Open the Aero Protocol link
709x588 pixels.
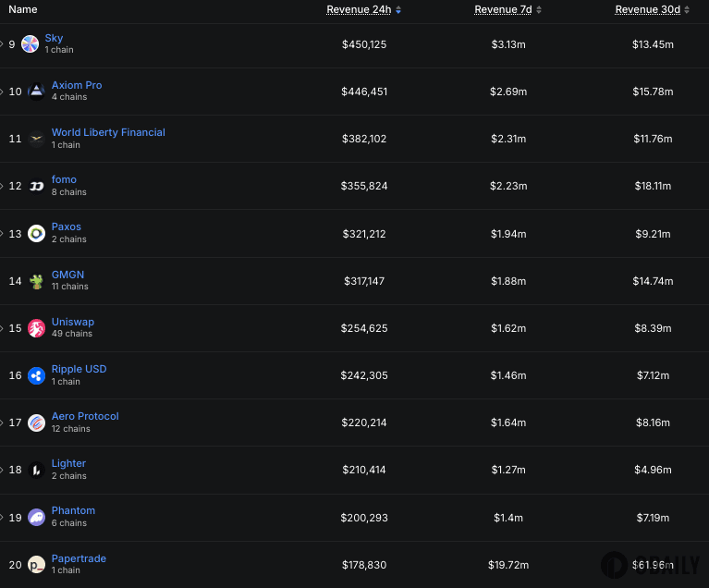click(x=85, y=416)
